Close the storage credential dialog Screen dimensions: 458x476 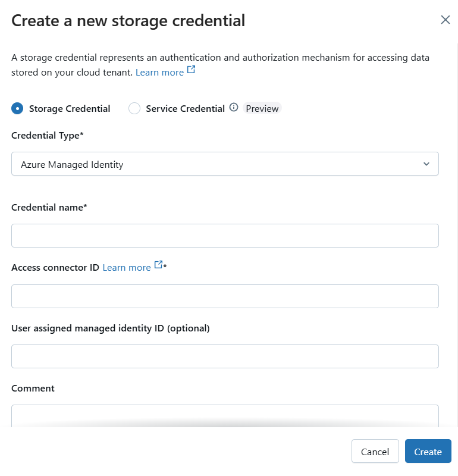445,20
